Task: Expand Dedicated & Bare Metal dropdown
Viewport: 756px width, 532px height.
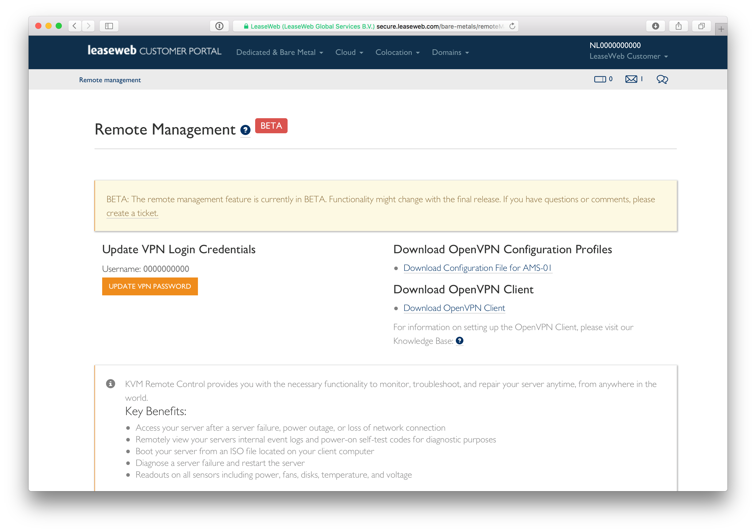Action: [x=280, y=52]
